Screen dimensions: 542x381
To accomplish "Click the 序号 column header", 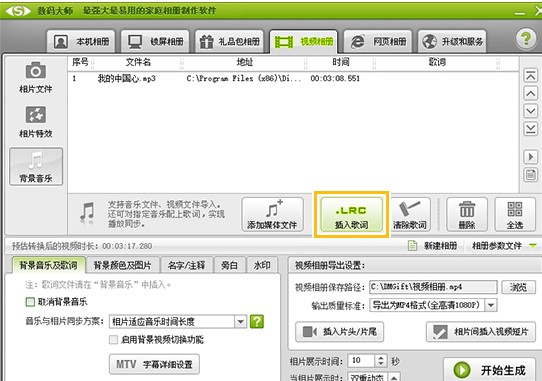I will click(80, 62).
